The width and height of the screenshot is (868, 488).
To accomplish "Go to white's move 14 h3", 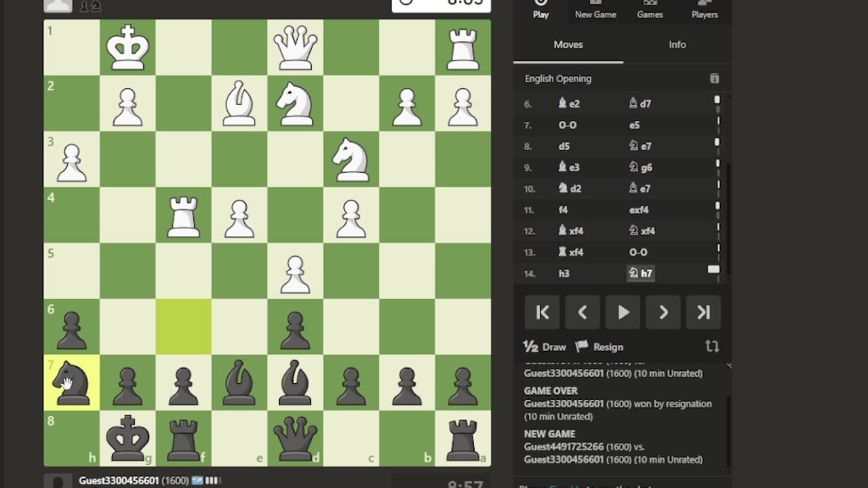I will 564,274.
